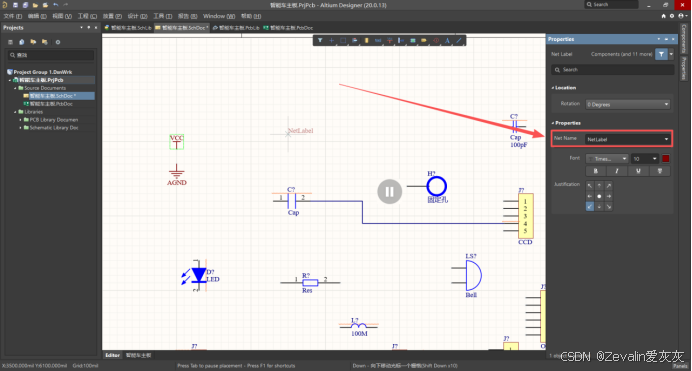The width and height of the screenshot is (692, 371).
Task: Click the place harness tool in floating toolbar
Action: tap(401, 41)
